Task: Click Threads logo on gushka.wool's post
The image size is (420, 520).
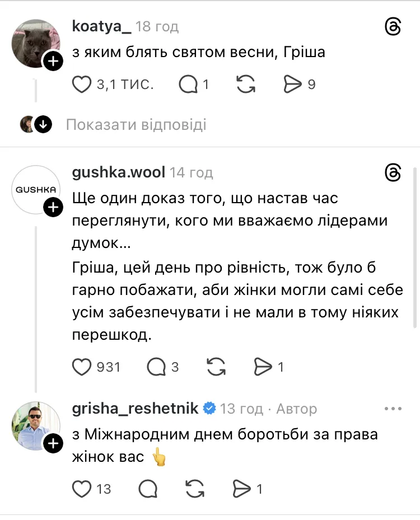Action: coord(393,172)
